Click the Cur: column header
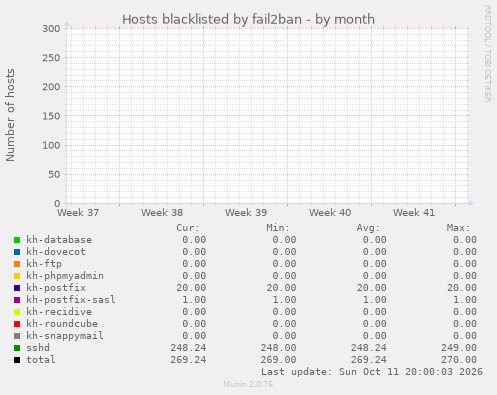The height and width of the screenshot is (395, 497). click(x=188, y=228)
